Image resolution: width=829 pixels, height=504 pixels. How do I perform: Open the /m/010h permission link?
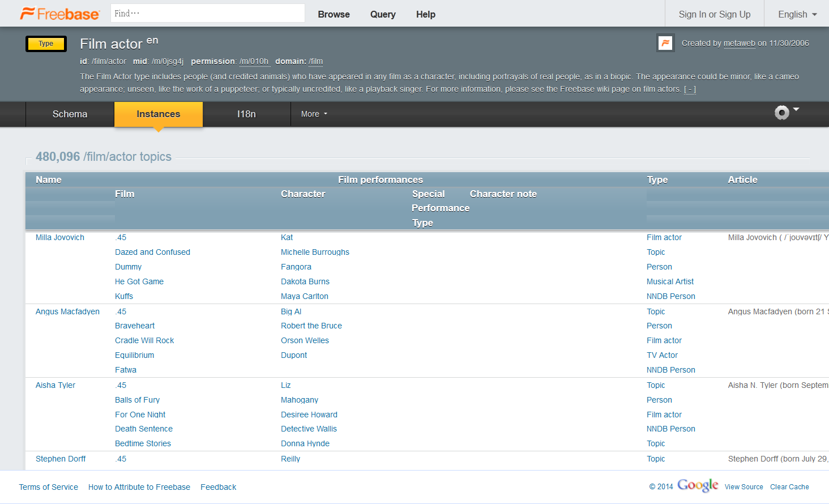coord(254,61)
